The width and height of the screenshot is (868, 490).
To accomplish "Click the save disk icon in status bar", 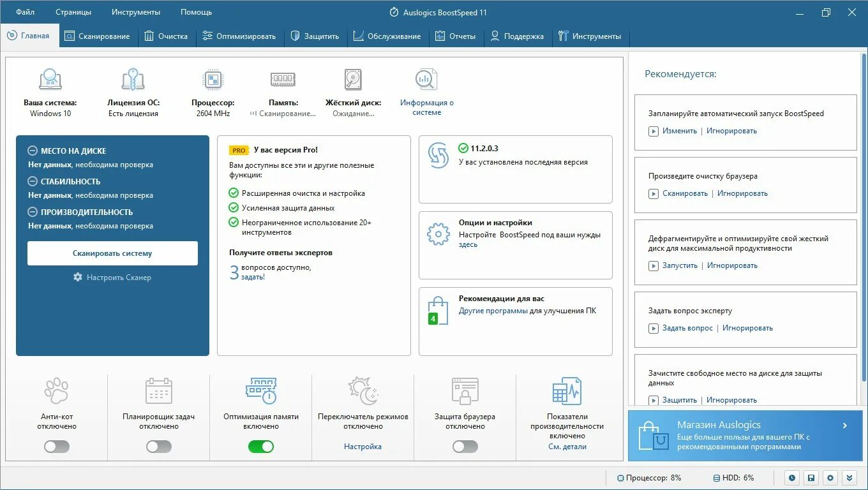I will 811,478.
